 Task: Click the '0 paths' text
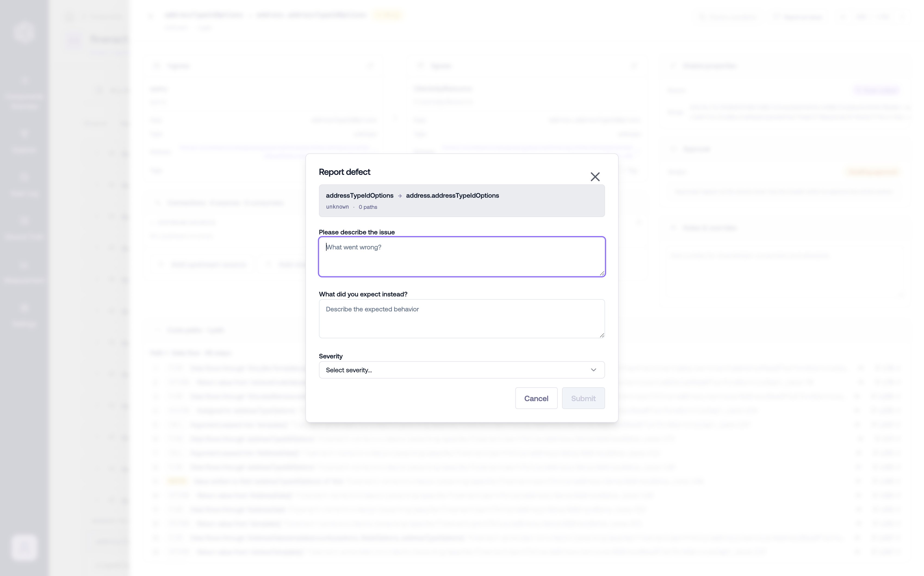[x=368, y=207]
